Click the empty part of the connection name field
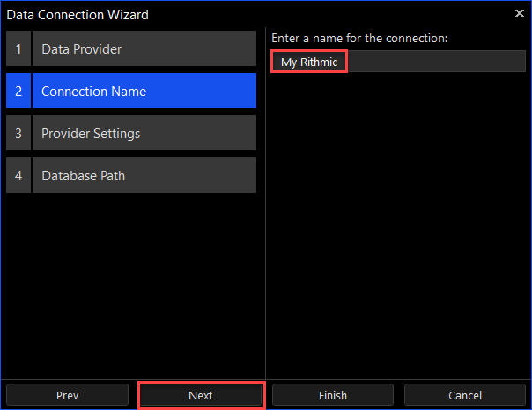 coord(436,62)
